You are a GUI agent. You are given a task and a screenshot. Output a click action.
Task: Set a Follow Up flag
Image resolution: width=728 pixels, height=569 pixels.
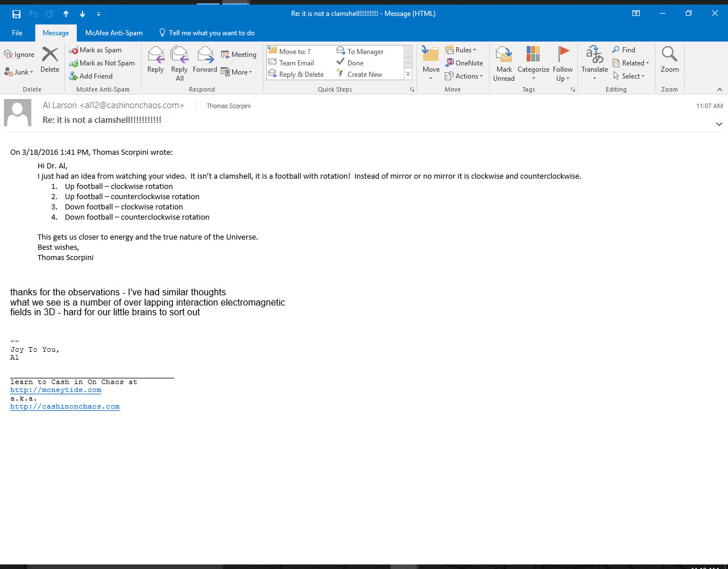562,64
